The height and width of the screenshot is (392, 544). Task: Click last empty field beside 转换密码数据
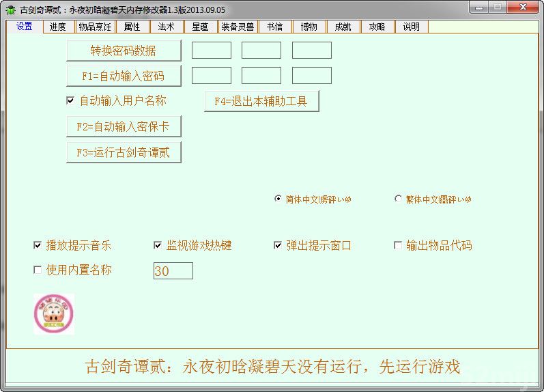311,51
